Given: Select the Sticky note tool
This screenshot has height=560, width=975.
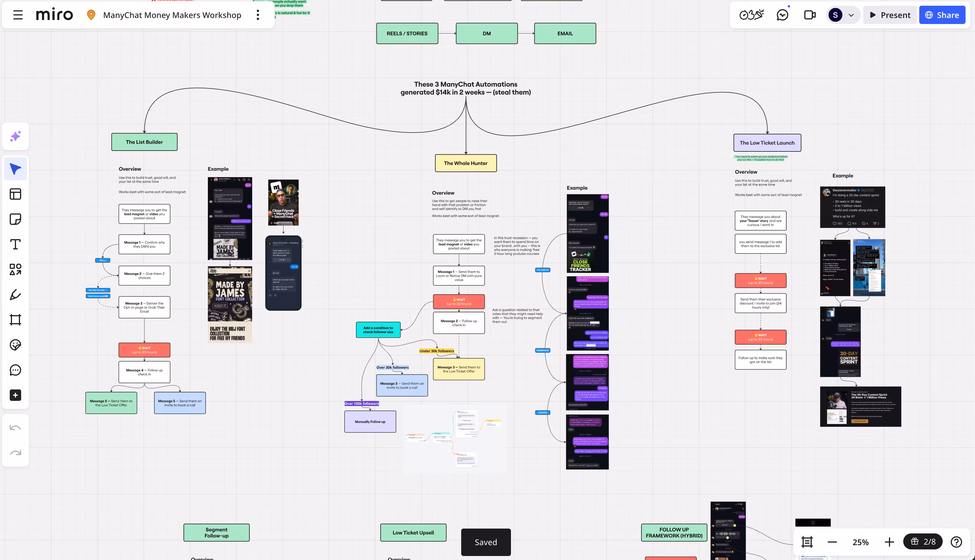Looking at the screenshot, I should [x=15, y=219].
